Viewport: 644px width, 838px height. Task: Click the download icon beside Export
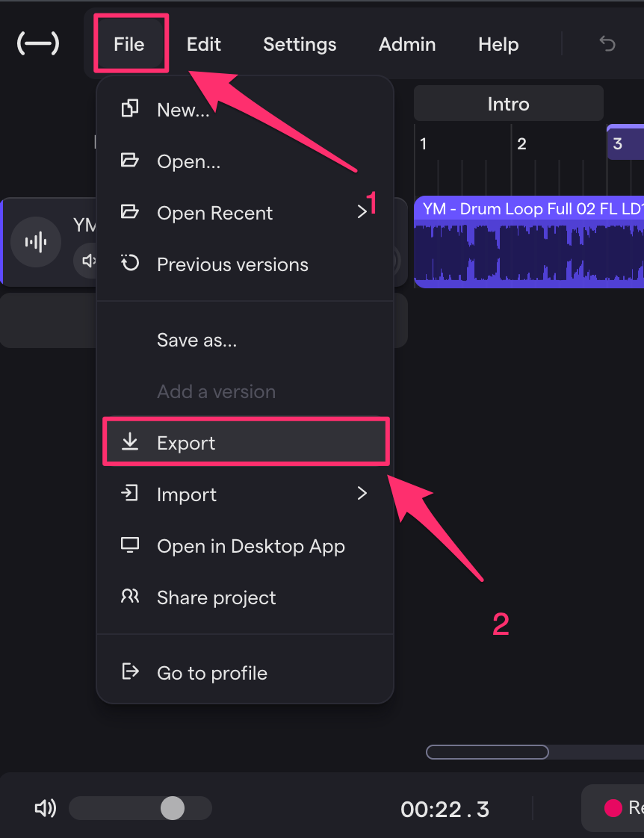point(130,442)
